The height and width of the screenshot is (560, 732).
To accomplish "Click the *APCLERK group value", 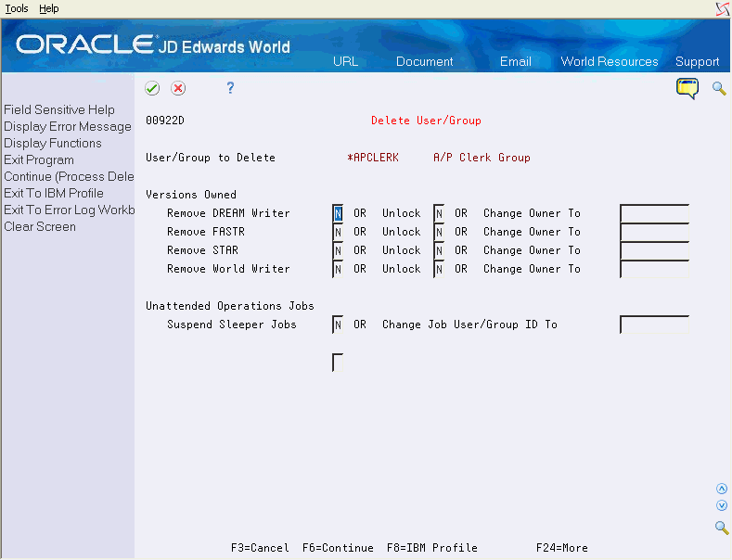I will [373, 158].
